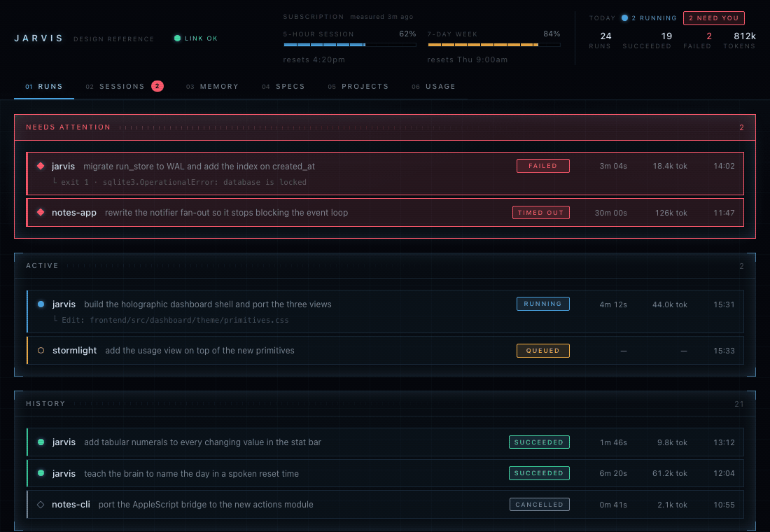The image size is (770, 532).
Task: Click the 7-day week usage bar
Action: tap(494, 45)
